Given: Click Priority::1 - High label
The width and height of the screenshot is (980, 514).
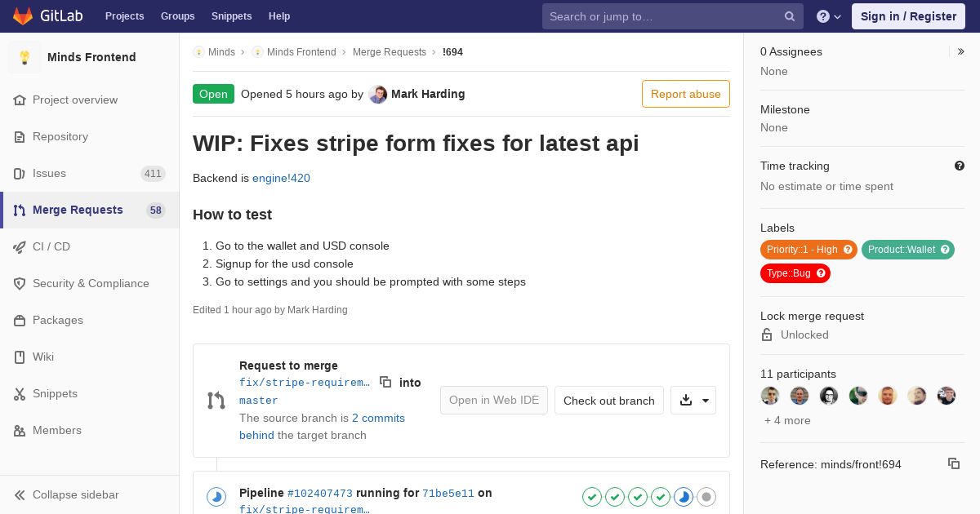Looking at the screenshot, I should [x=808, y=250].
